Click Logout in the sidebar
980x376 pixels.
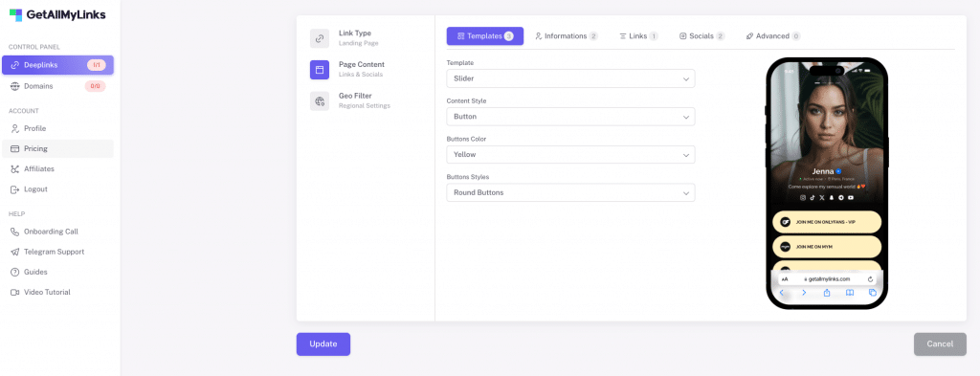[57, 189]
